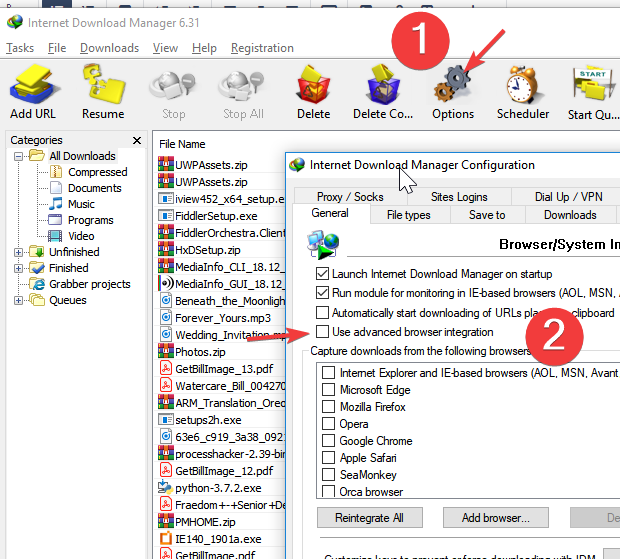The width and height of the screenshot is (620, 559).
Task: Open the Tasks menu
Action: coord(20,48)
